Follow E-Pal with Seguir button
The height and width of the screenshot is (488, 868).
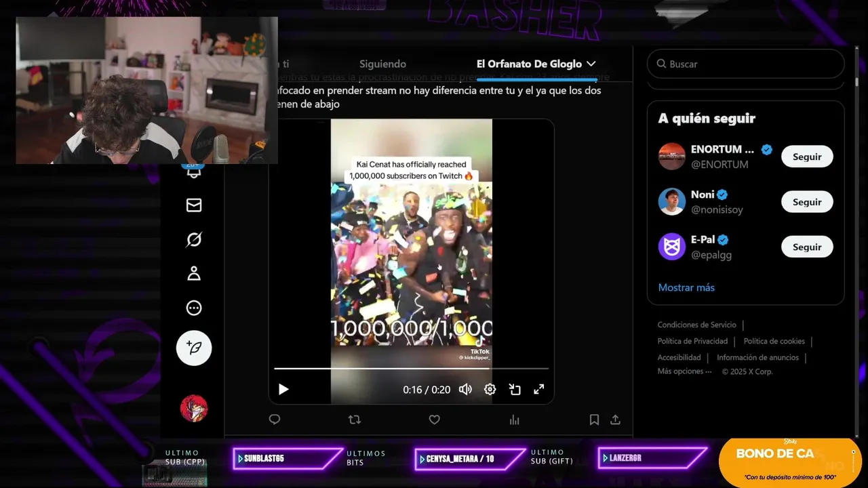[807, 247]
